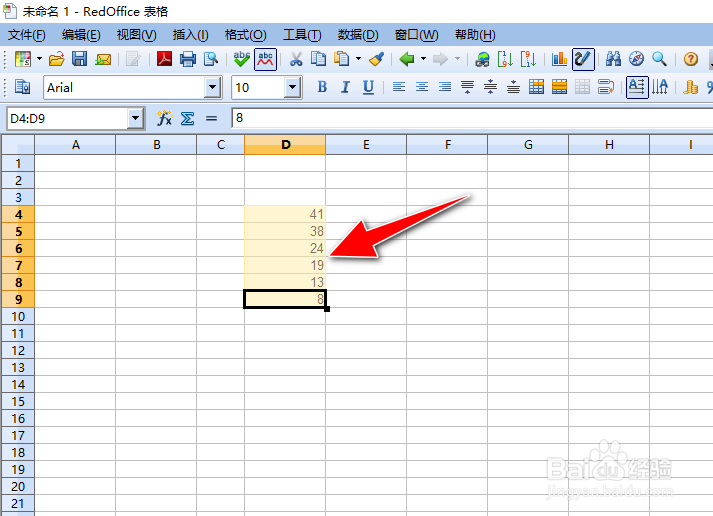
Task: Select column G header
Action: 528,145
